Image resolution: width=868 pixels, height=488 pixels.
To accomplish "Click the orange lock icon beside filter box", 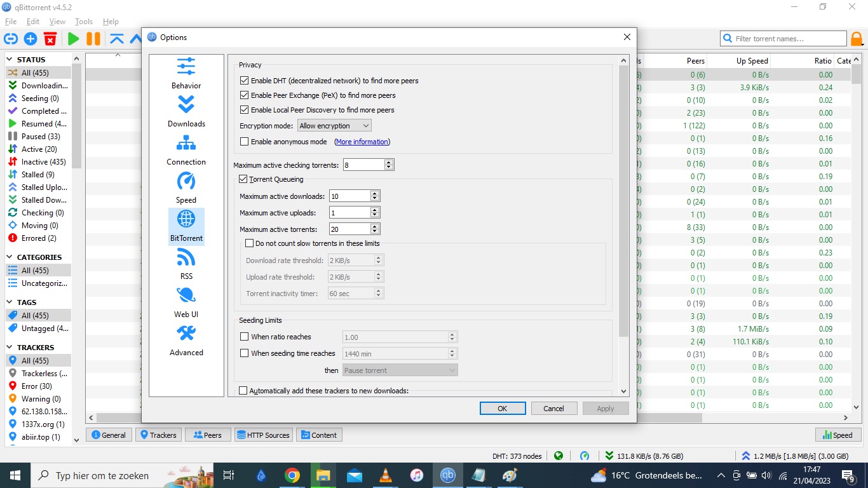I will click(857, 39).
